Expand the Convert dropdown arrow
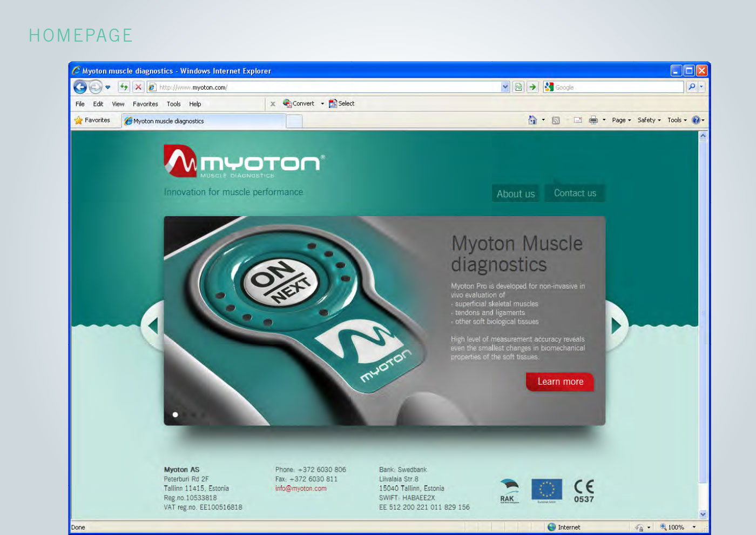This screenshot has width=756, height=535. coord(322,104)
